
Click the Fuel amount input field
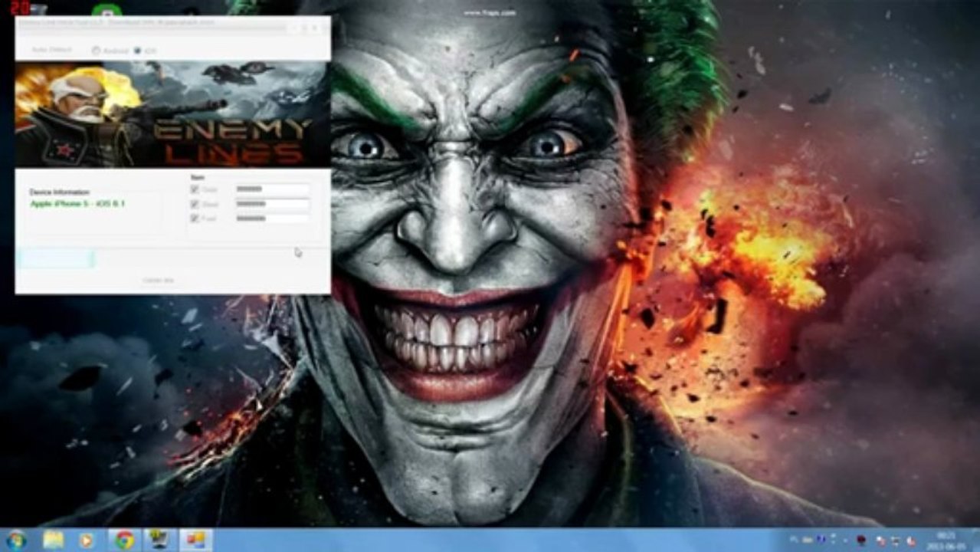[272, 219]
